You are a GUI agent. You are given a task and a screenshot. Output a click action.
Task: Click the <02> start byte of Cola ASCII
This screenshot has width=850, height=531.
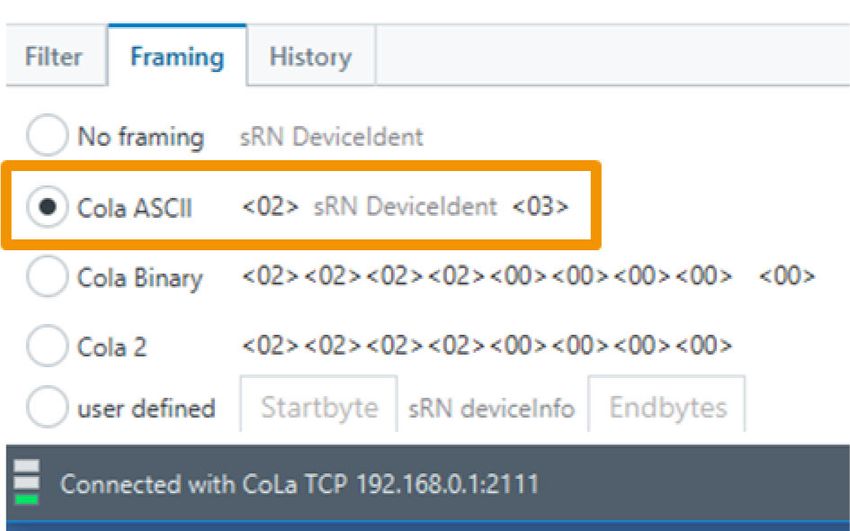(x=270, y=206)
